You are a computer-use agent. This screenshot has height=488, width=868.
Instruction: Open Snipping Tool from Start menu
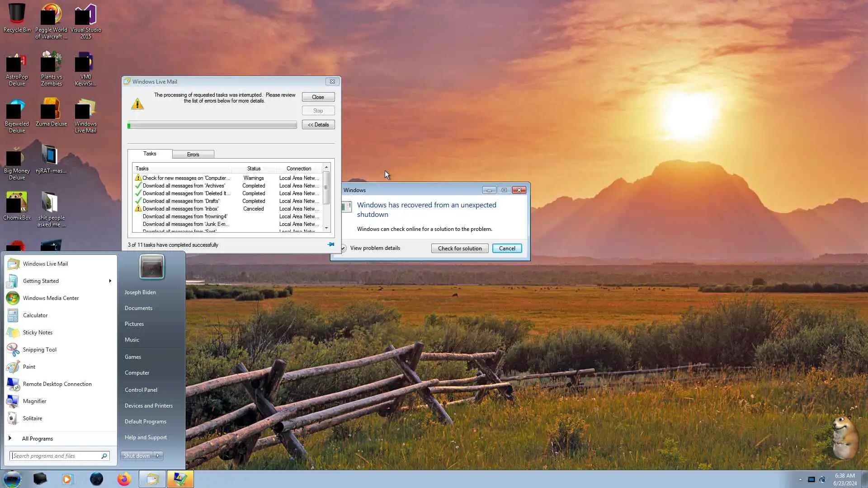pos(40,350)
